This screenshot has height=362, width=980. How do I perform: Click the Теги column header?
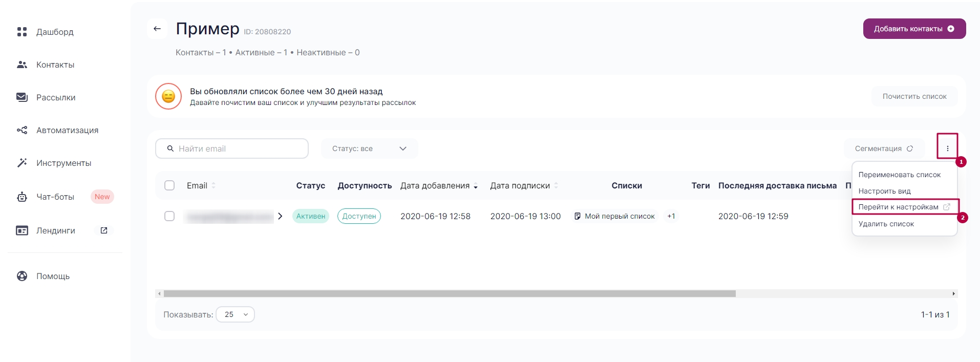pos(700,185)
